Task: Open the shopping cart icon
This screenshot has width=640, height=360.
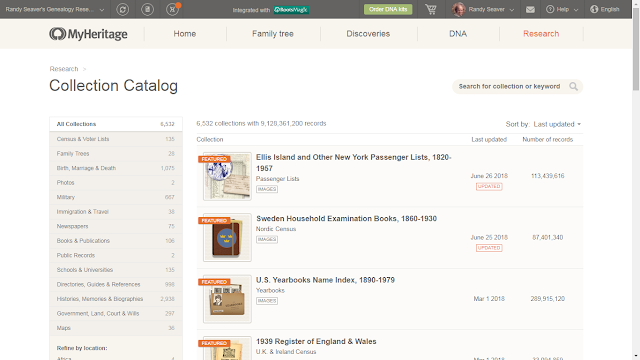Action: (x=431, y=9)
